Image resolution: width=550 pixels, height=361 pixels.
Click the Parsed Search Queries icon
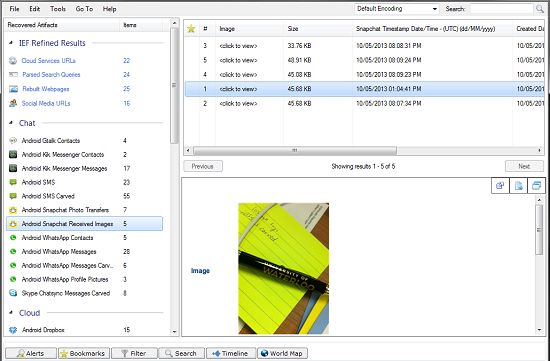(x=13, y=75)
